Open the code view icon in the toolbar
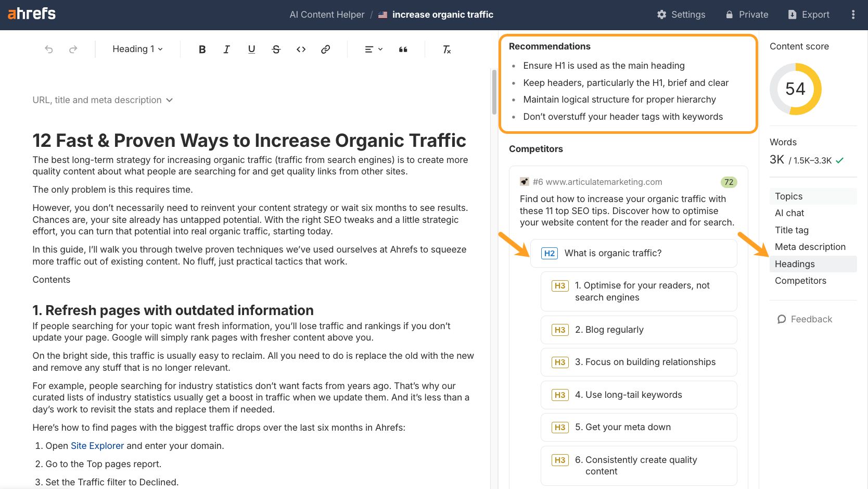The width and height of the screenshot is (868, 489). 301,49
